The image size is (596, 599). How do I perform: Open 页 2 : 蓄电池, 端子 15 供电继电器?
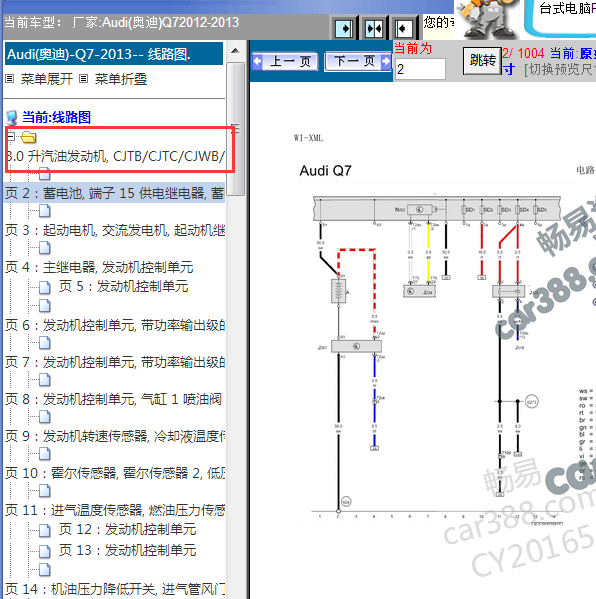115,193
